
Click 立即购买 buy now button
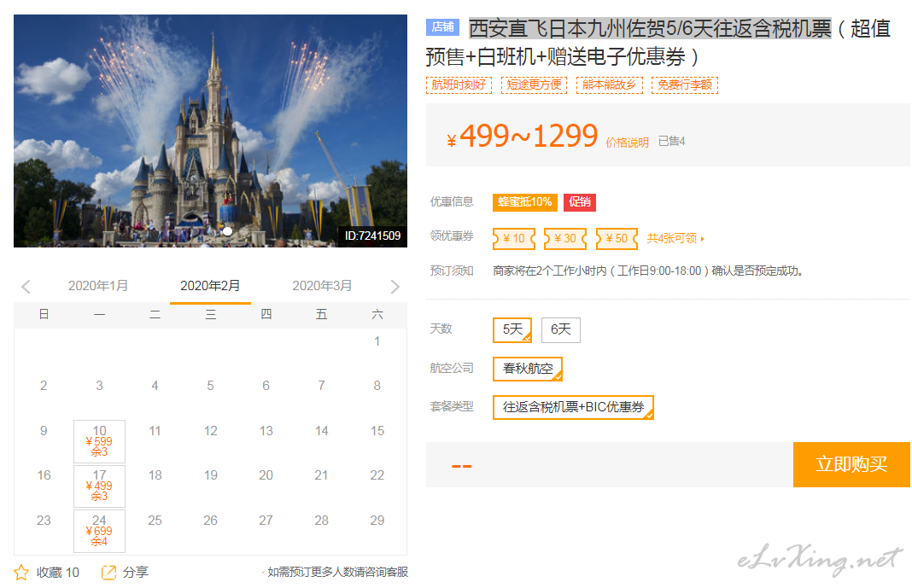[851, 464]
